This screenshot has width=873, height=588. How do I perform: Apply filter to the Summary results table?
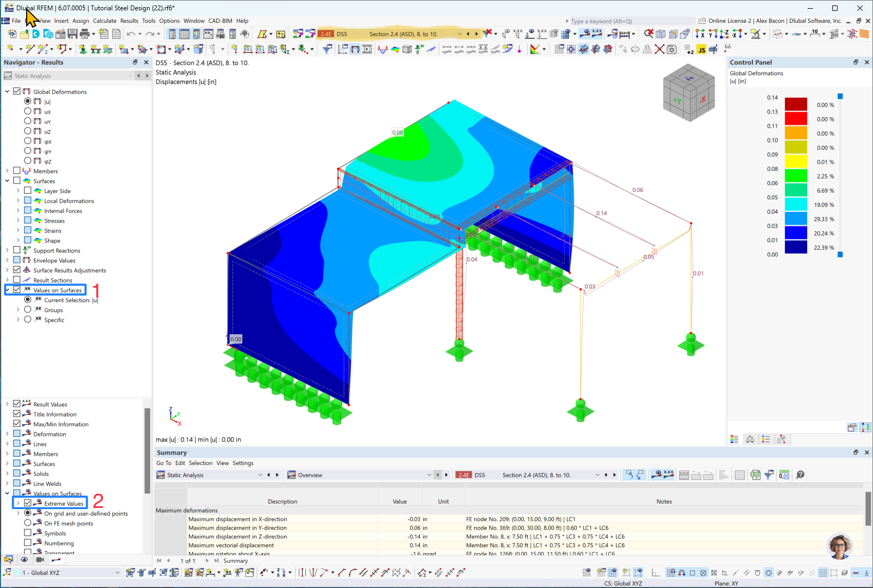click(769, 474)
